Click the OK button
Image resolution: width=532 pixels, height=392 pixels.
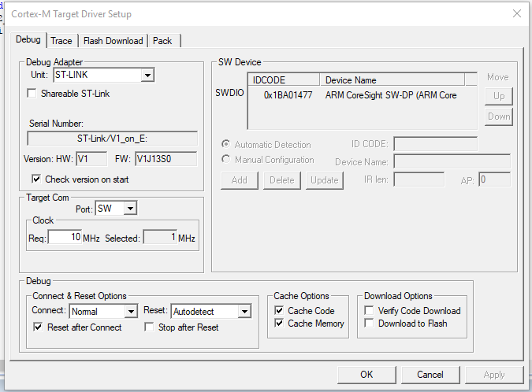tap(366, 375)
